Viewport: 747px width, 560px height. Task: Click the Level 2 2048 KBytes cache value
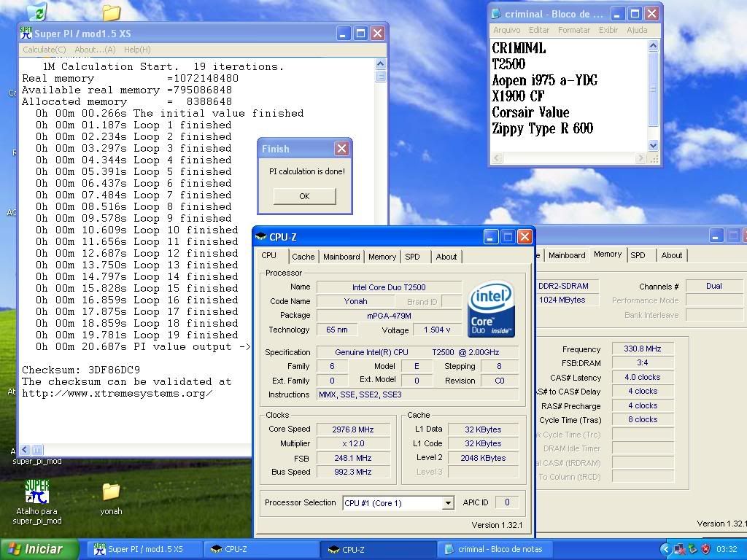[x=483, y=458]
